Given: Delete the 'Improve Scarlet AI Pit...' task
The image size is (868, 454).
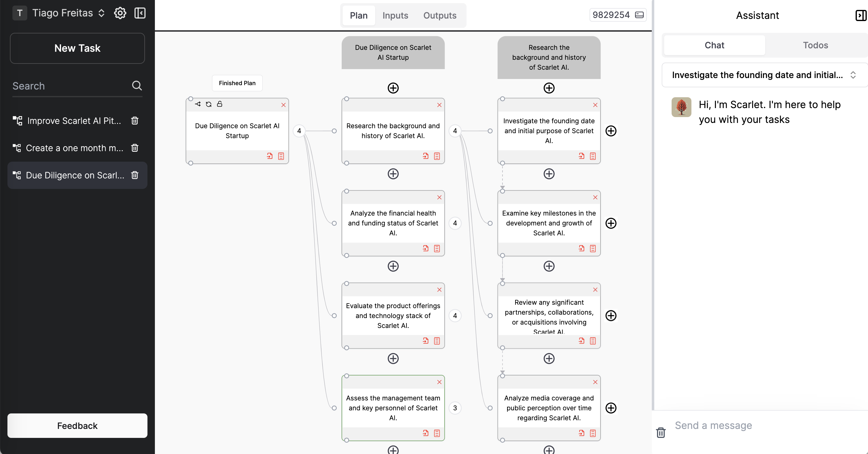Looking at the screenshot, I should [135, 120].
